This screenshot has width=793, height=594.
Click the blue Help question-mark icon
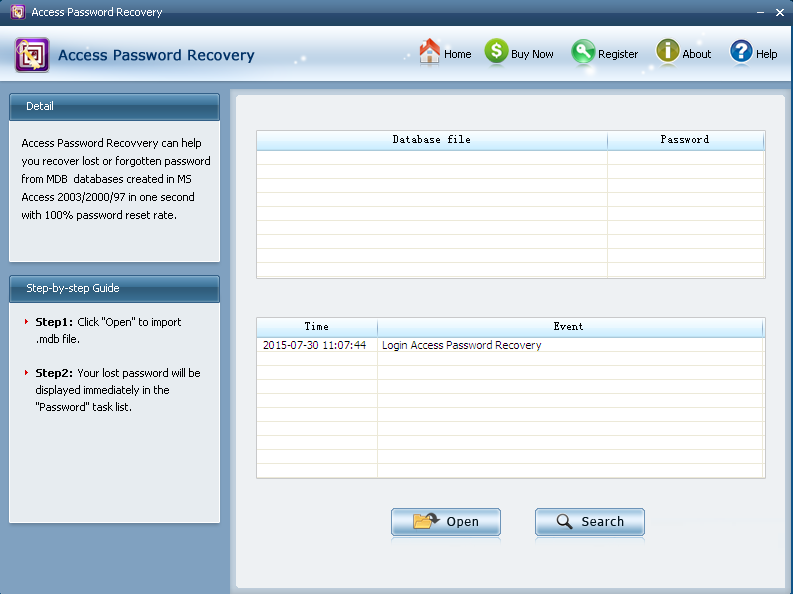pyautogui.click(x=741, y=52)
